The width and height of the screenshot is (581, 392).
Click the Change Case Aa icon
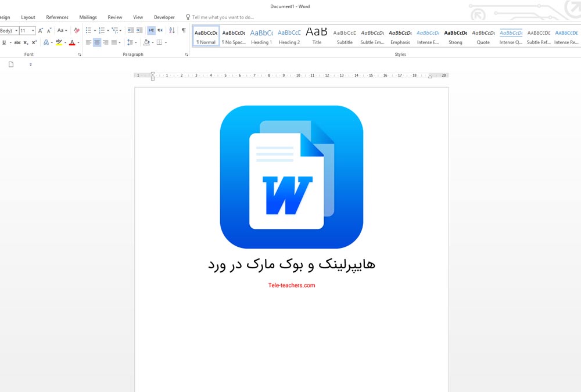(x=60, y=30)
